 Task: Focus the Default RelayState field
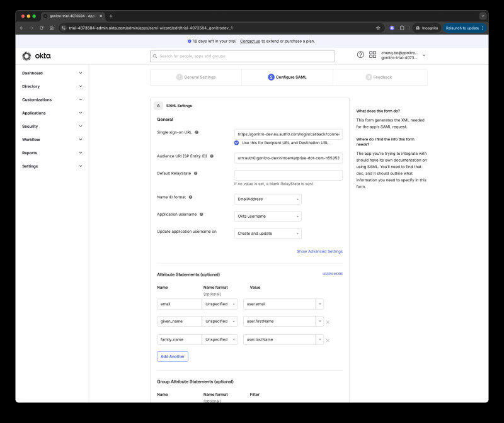(x=289, y=176)
